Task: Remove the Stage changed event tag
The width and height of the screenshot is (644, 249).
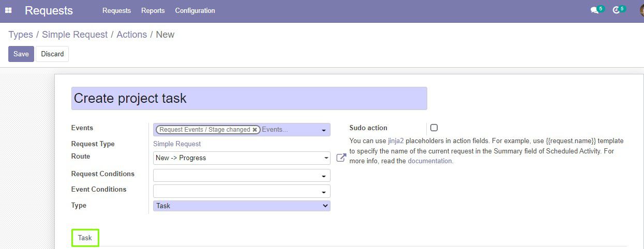Action: pos(255,130)
